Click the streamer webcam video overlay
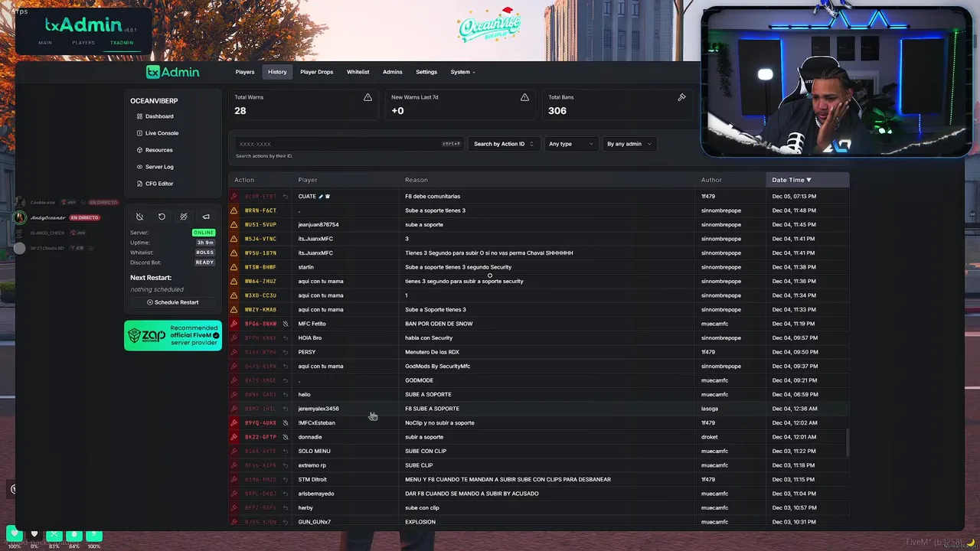 click(x=836, y=82)
